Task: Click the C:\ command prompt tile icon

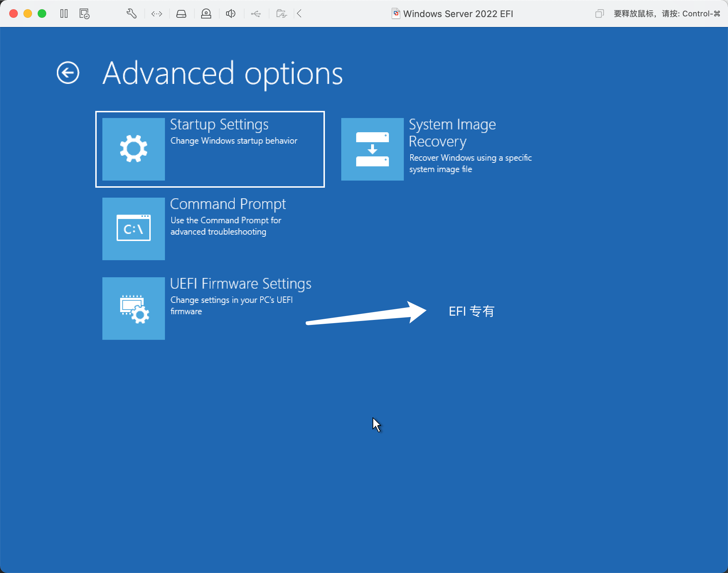Action: click(134, 229)
